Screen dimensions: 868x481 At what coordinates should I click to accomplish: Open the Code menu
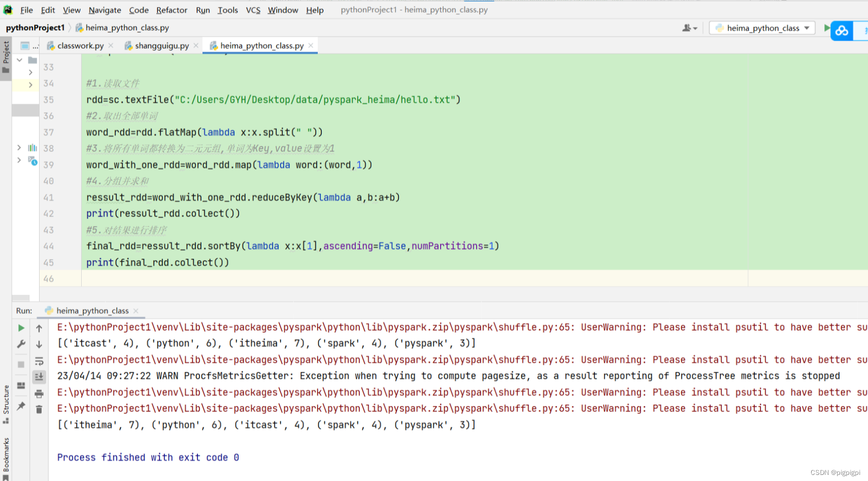tap(139, 10)
